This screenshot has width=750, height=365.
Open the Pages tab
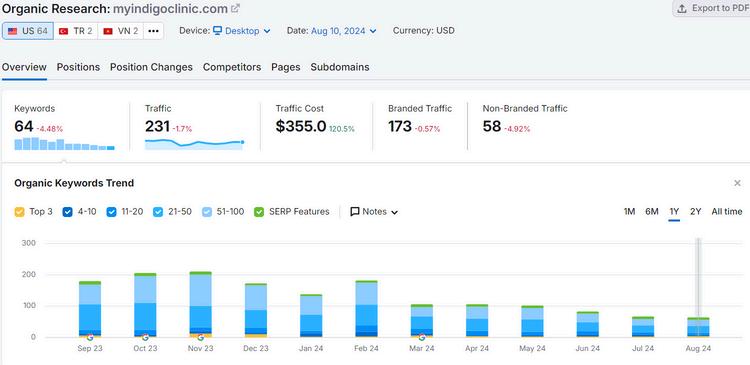tap(286, 67)
